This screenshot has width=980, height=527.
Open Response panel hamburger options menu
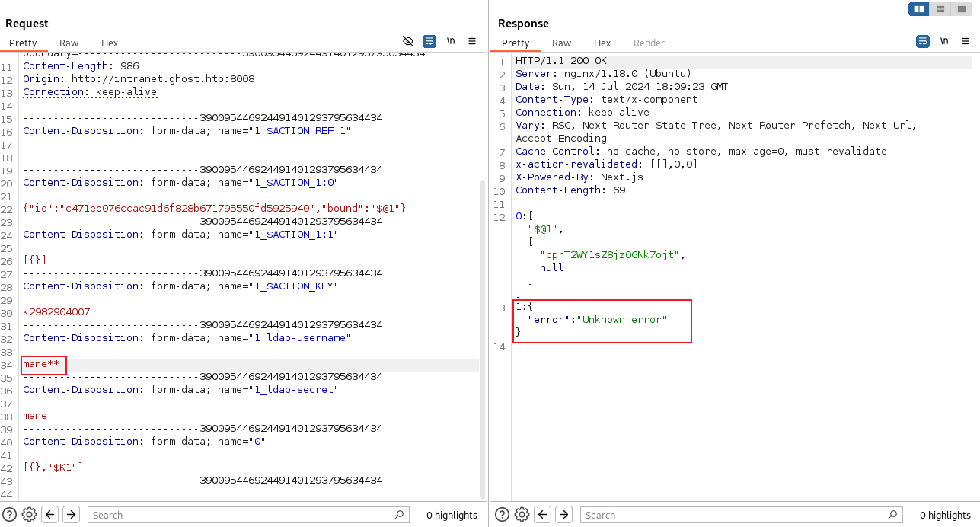pos(966,41)
